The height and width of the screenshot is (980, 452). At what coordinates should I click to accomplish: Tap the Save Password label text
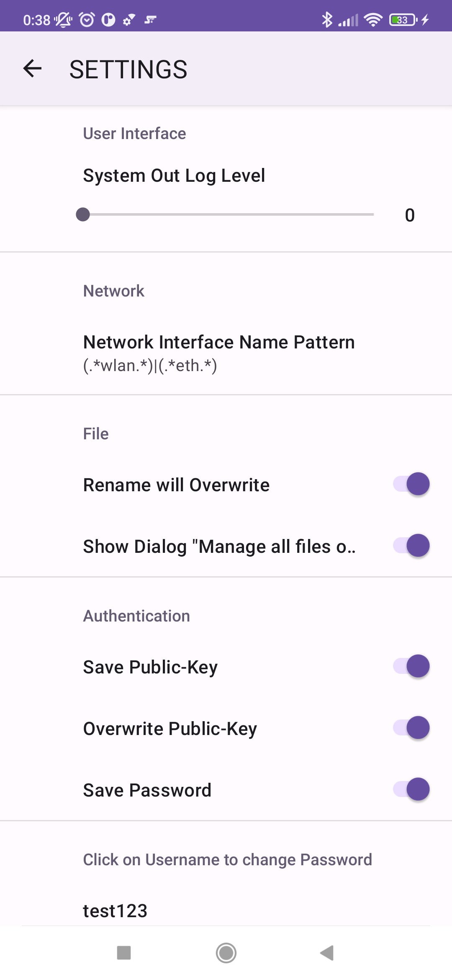(147, 790)
